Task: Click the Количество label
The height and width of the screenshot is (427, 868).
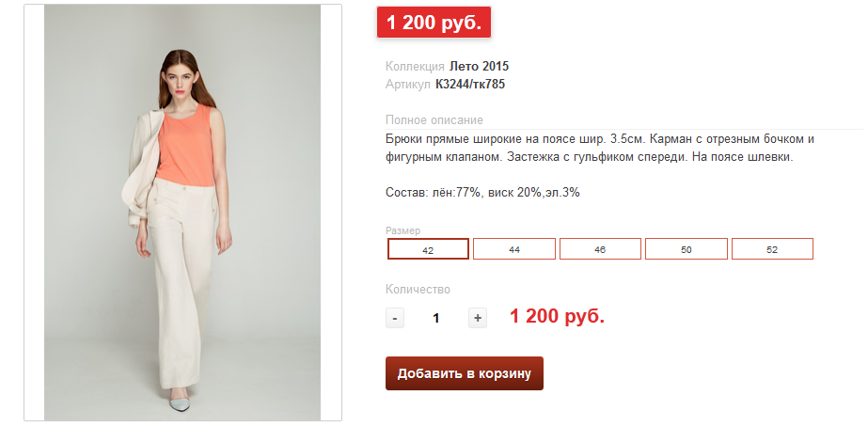Action: (418, 289)
